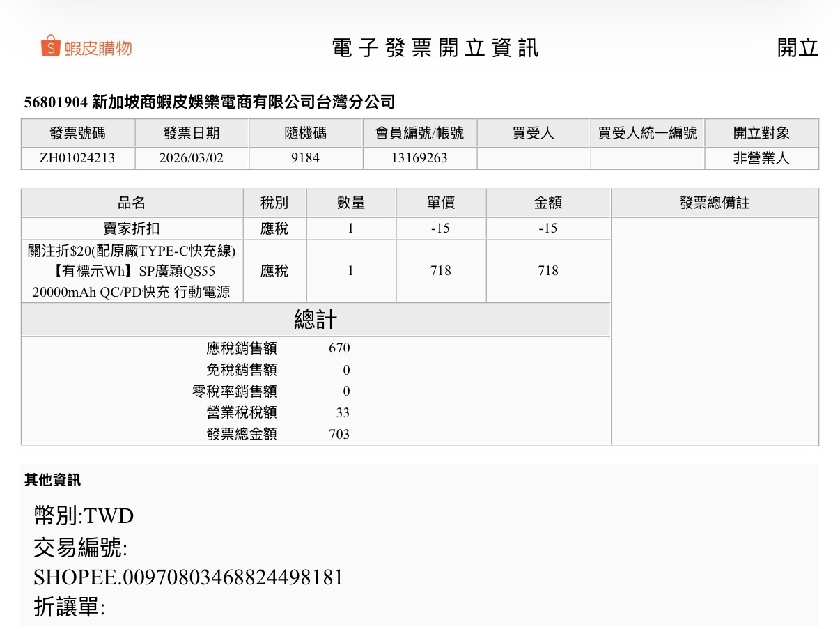
Task: Select the SHOPEE transaction number text
Action: pyautogui.click(x=188, y=577)
